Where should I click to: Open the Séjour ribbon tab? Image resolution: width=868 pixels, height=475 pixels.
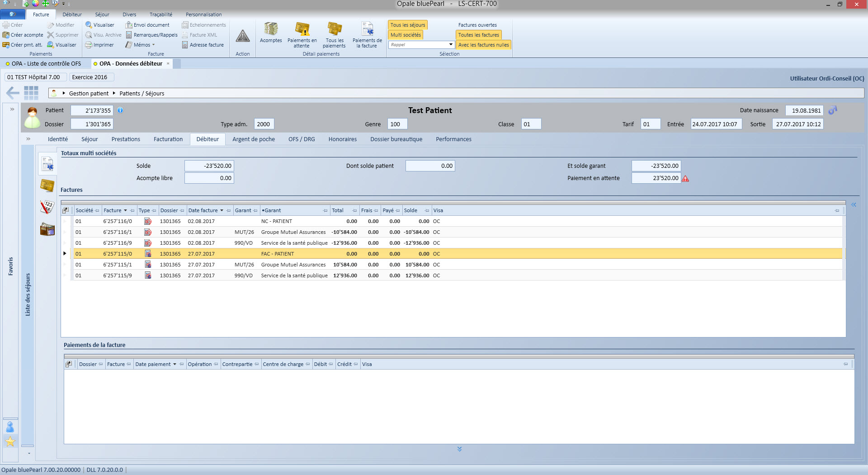click(x=102, y=14)
